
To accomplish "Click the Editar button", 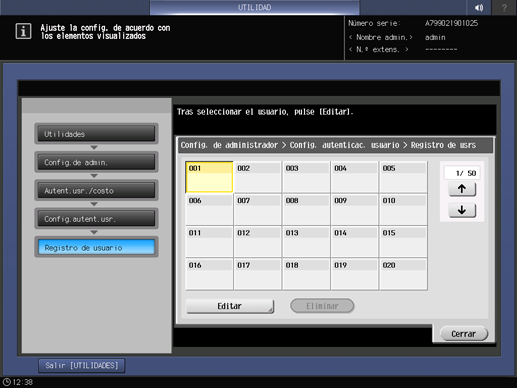I will (x=230, y=306).
